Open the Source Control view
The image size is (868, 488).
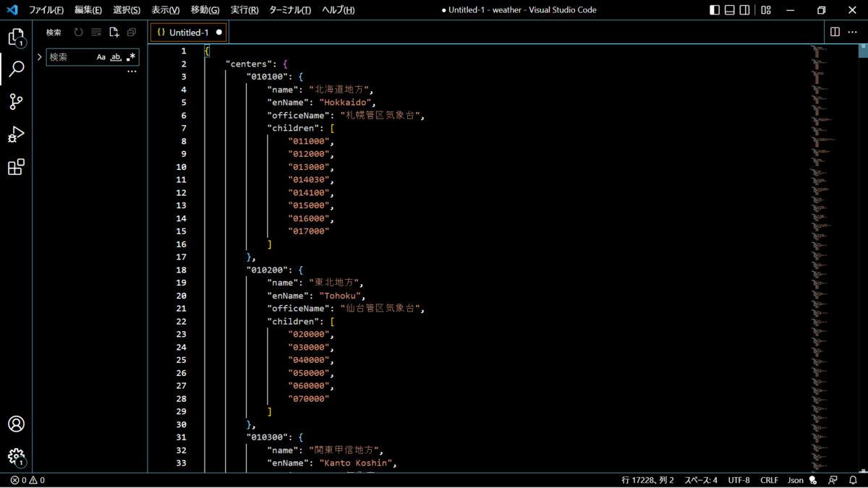(16, 102)
